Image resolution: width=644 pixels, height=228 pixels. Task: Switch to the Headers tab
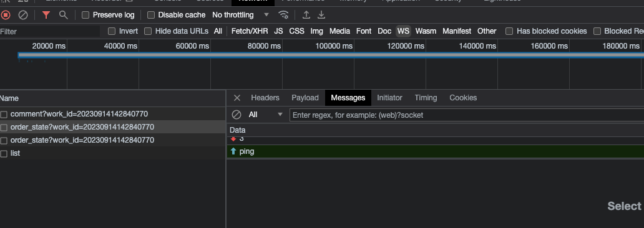[265, 98]
